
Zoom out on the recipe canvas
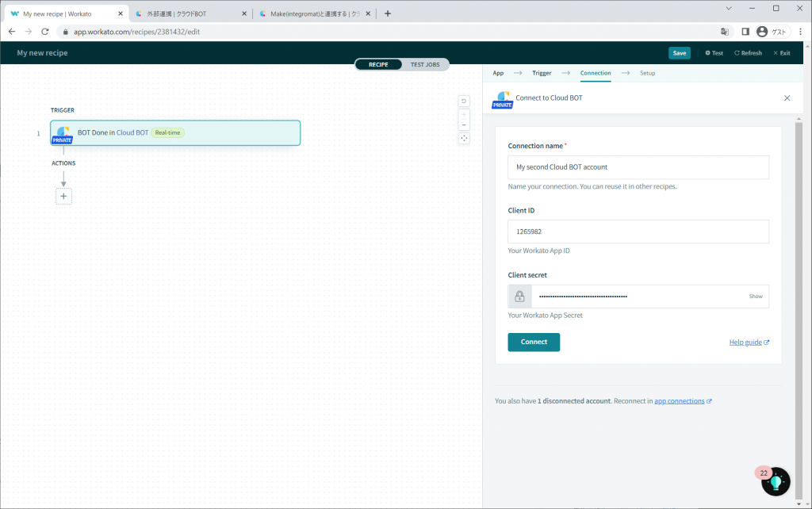[464, 124]
